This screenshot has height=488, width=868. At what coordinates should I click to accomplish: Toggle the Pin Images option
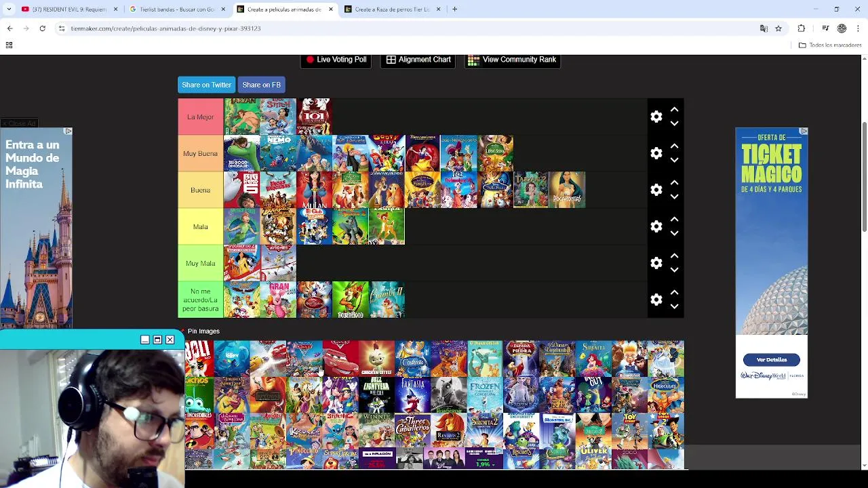pyautogui.click(x=203, y=331)
